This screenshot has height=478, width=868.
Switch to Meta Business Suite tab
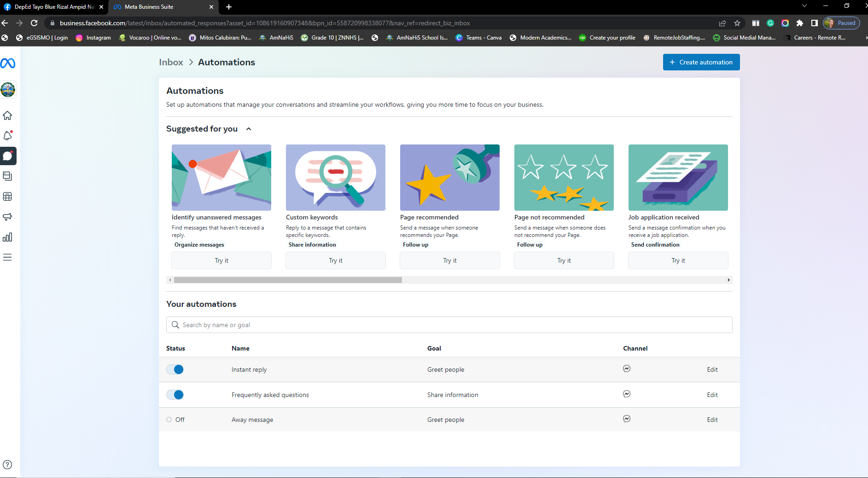[163, 7]
